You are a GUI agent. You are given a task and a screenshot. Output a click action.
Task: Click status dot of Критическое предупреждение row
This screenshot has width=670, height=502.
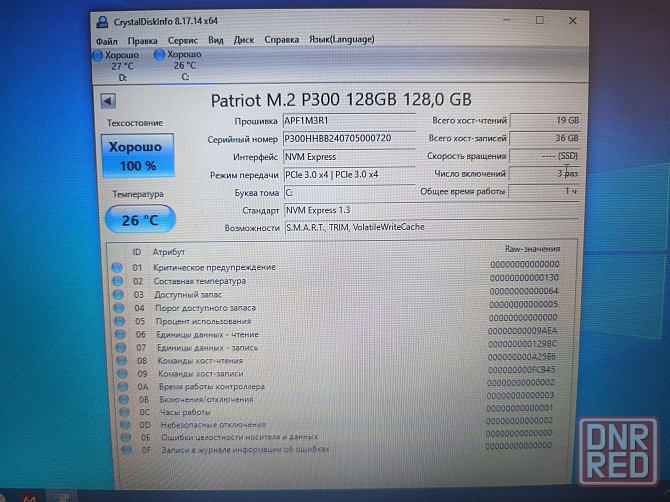tap(117, 268)
